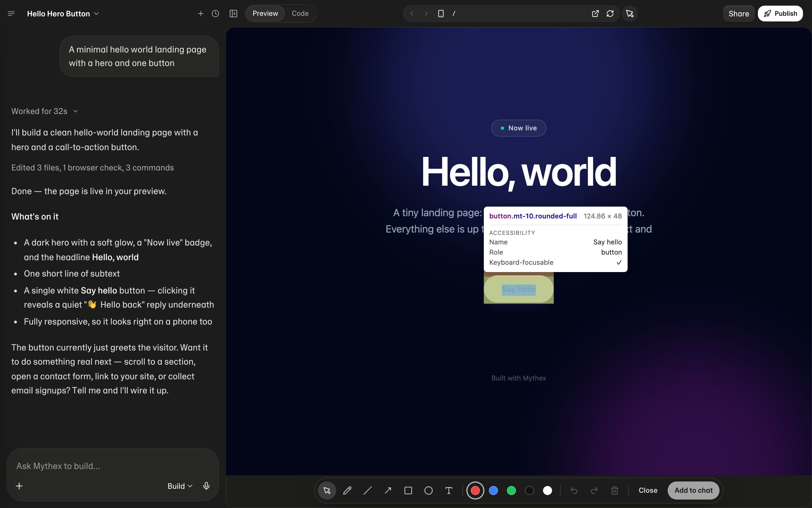The height and width of the screenshot is (508, 812).
Task: Select the circle tool
Action: [x=429, y=491]
